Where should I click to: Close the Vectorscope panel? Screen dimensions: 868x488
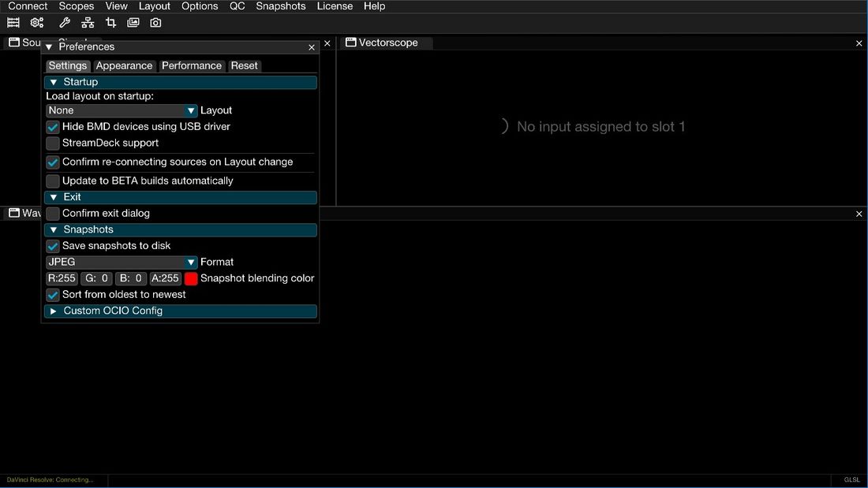[x=859, y=43]
